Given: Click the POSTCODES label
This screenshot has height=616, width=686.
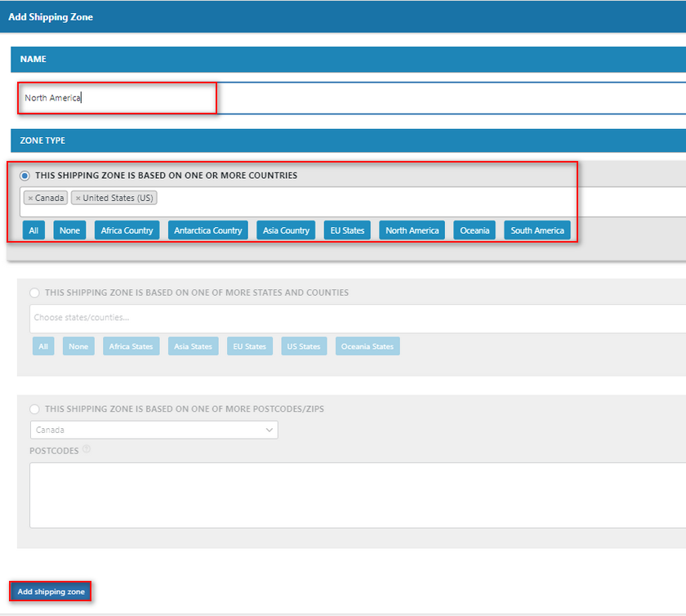Looking at the screenshot, I should 54,451.
